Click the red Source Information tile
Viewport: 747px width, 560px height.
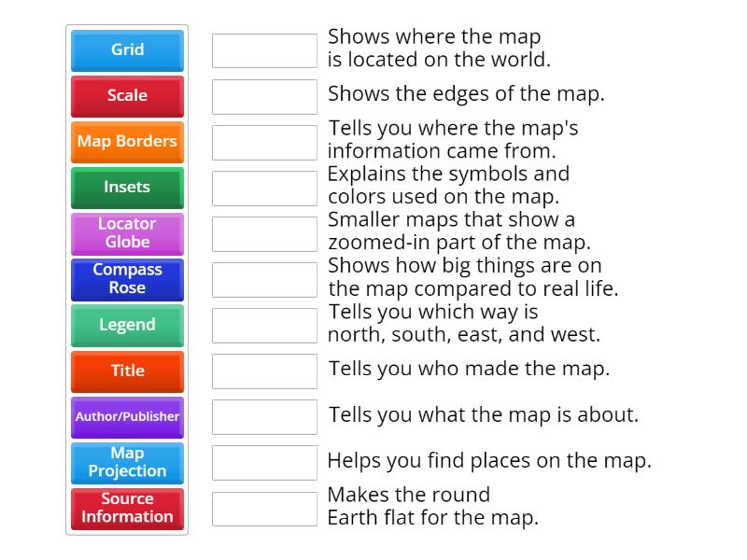tap(127, 508)
